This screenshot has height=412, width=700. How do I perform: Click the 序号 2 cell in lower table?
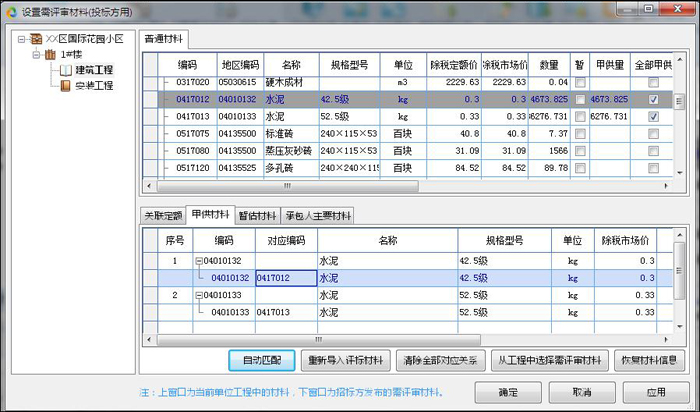175,295
